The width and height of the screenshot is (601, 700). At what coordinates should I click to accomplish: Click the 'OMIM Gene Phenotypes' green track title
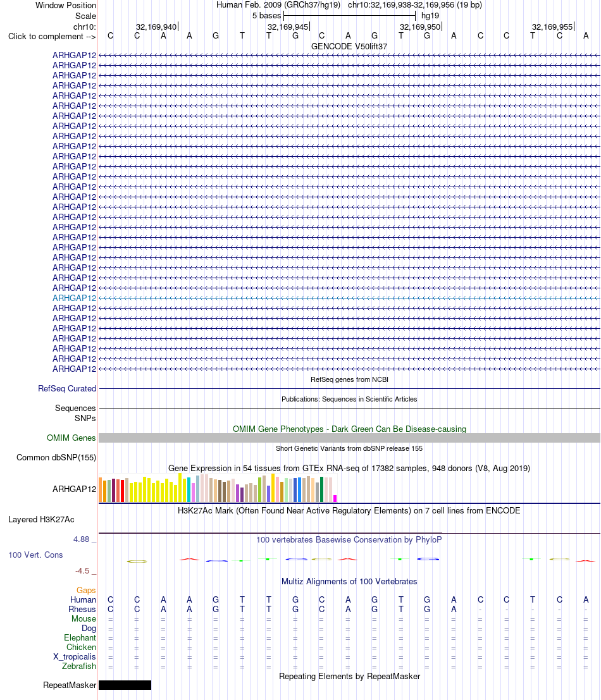[349, 429]
